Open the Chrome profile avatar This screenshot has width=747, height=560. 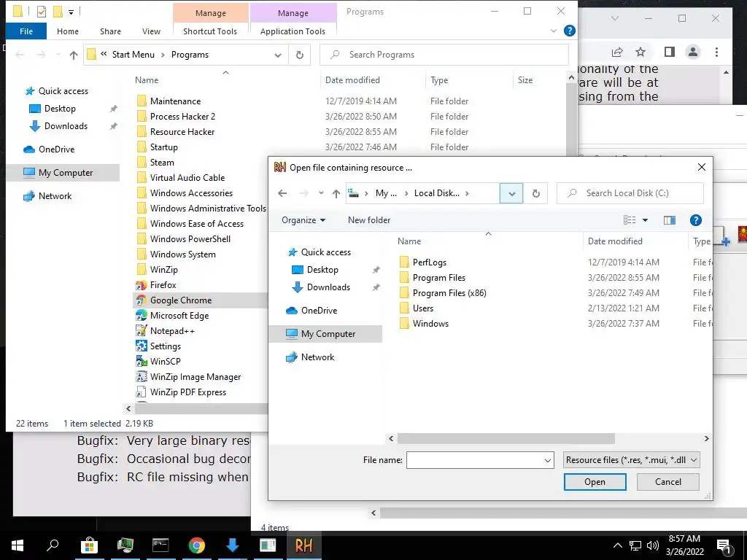693,52
